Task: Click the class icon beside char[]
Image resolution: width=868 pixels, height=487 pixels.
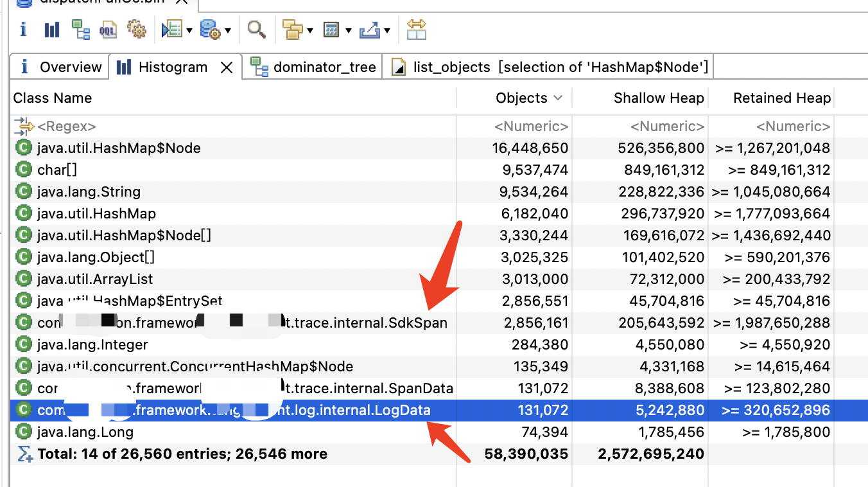Action: (x=23, y=170)
